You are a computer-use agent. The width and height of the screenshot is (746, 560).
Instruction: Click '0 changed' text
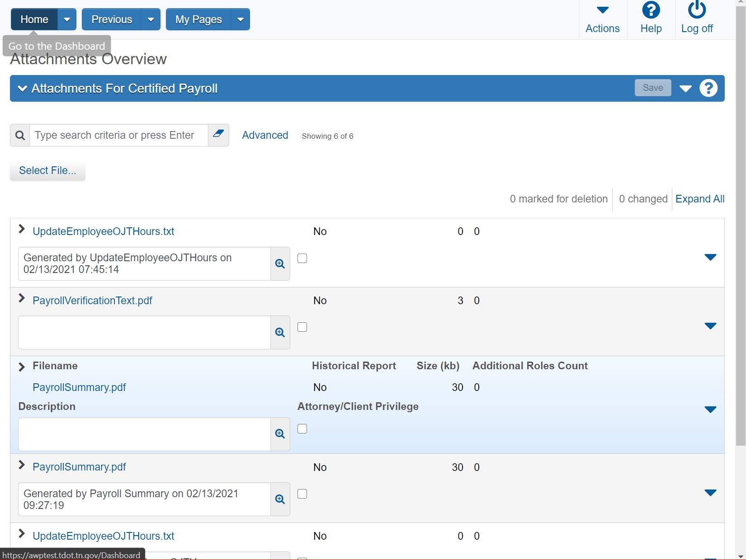(643, 199)
